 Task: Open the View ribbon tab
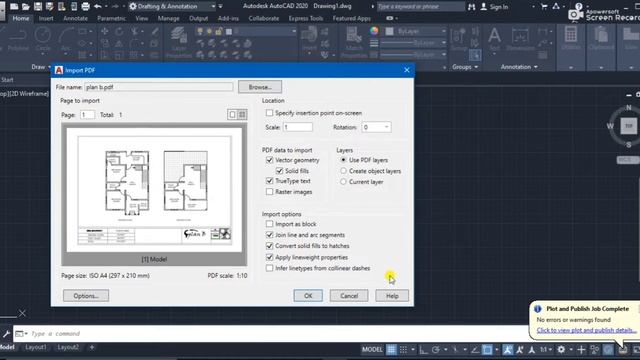coord(142,18)
